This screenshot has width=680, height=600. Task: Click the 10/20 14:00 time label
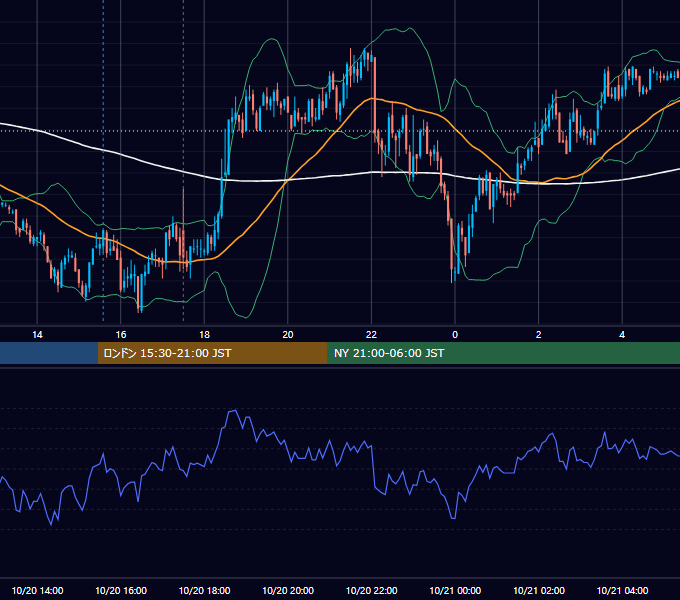(37, 590)
